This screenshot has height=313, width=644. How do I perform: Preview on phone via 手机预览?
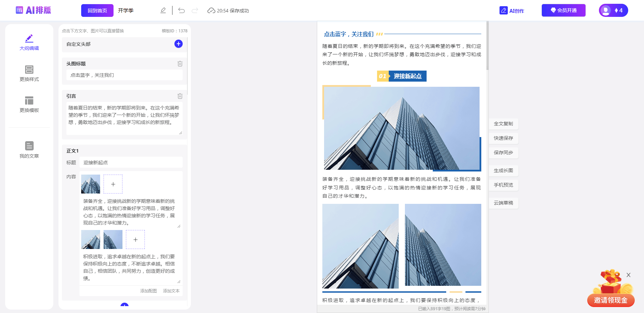[503, 185]
